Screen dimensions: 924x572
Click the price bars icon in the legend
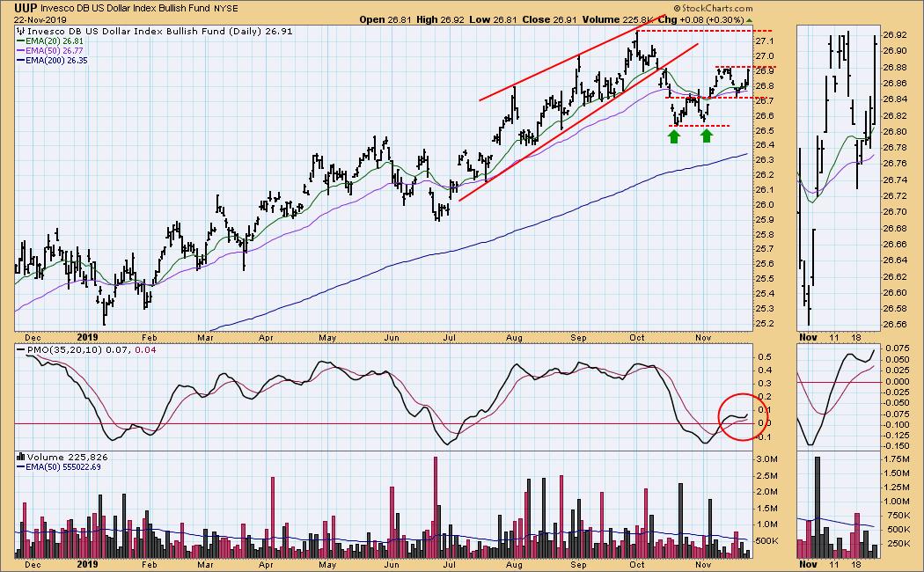(22, 31)
